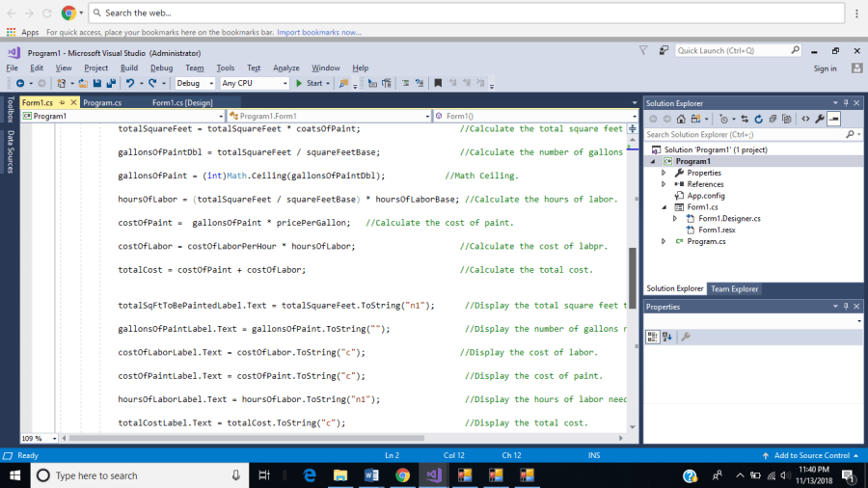Image resolution: width=868 pixels, height=488 pixels.
Task: Expand the Program.cs node
Action: [664, 241]
